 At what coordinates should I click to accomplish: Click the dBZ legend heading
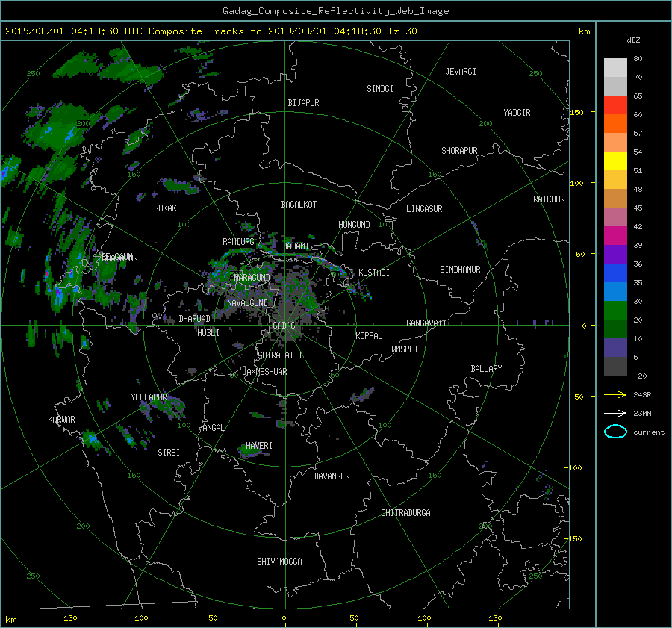click(633, 40)
